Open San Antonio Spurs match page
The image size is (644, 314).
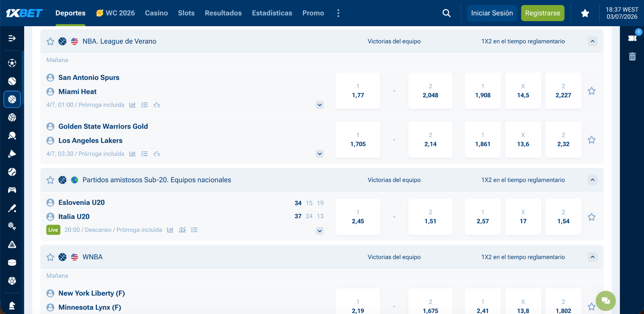tap(89, 78)
